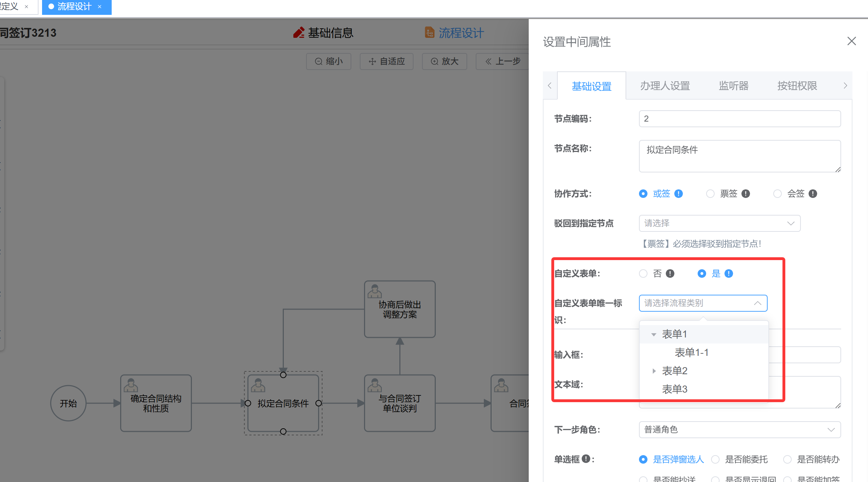
Task: Select 票签 collaboration radio button
Action: (x=710, y=194)
